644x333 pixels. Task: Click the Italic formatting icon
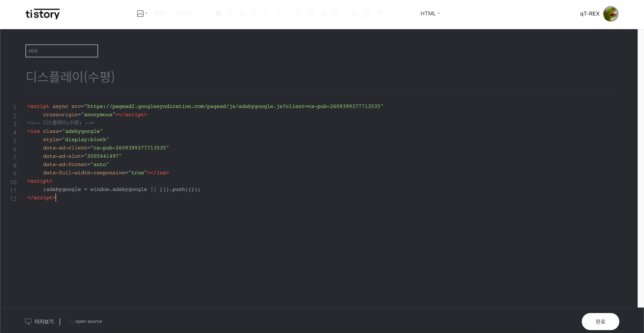pos(230,14)
